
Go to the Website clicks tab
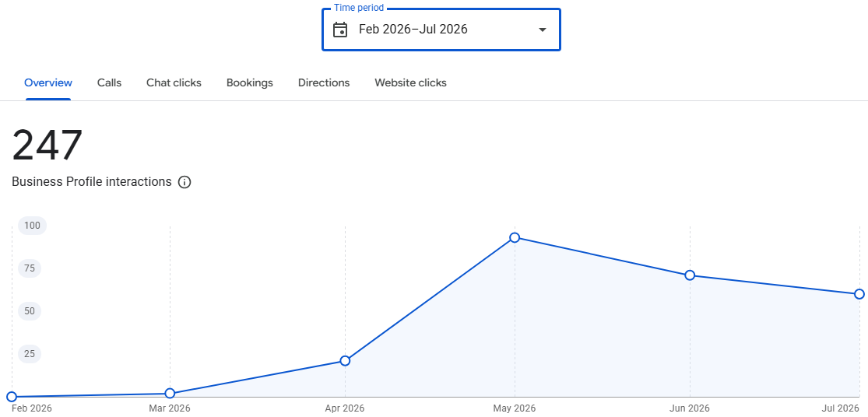point(411,83)
